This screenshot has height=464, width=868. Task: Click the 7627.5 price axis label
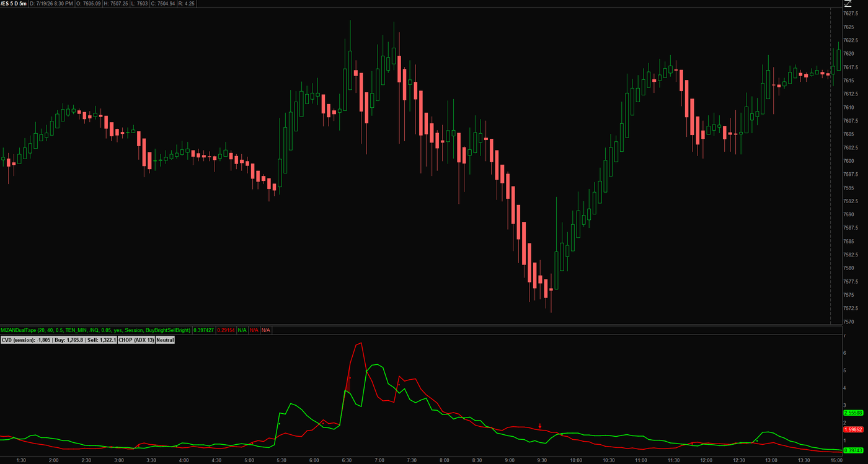tap(851, 14)
